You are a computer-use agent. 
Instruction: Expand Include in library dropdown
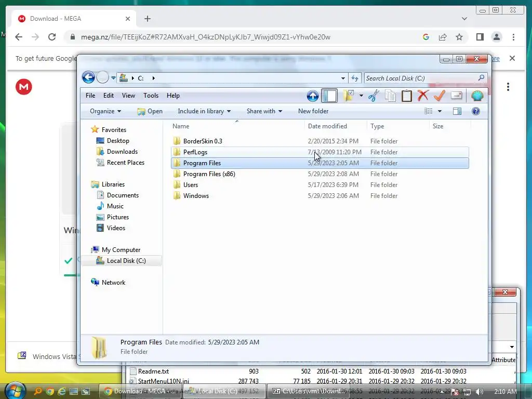pyautogui.click(x=204, y=111)
